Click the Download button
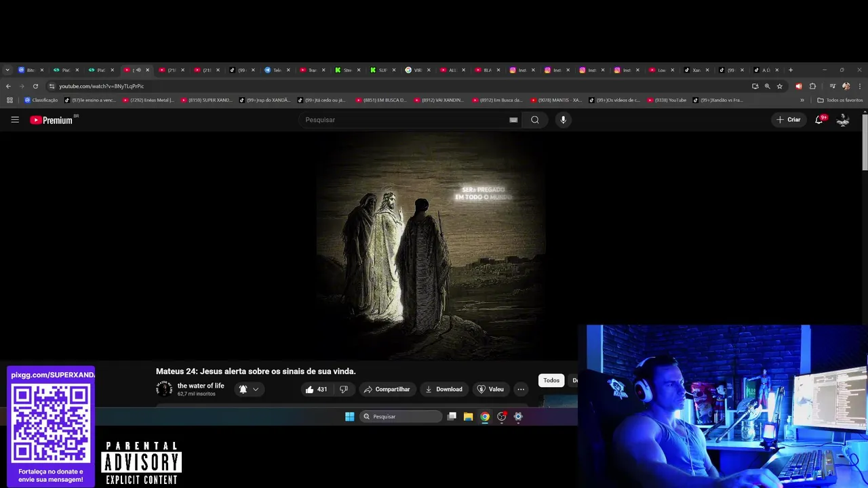Screen dimensions: 868x488 pyautogui.click(x=443, y=389)
